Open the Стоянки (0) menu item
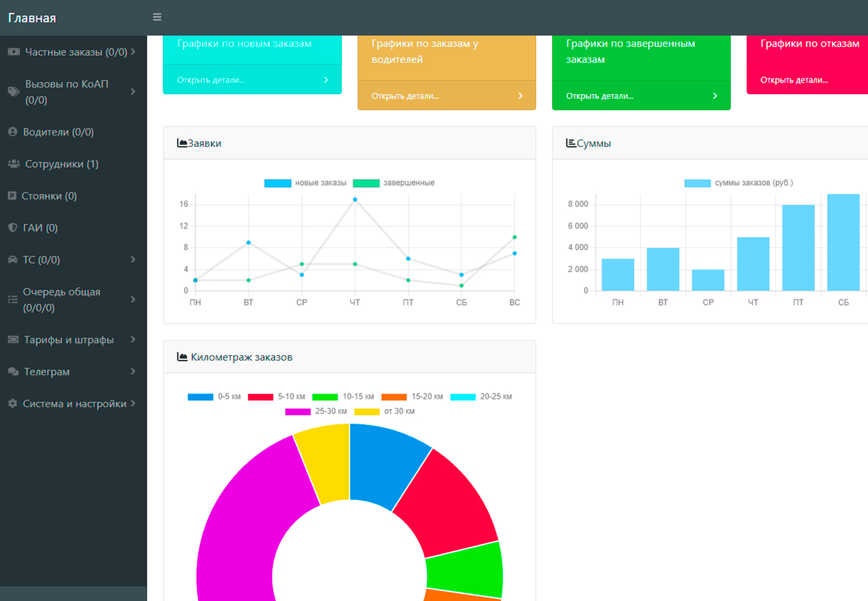This screenshot has width=868, height=601. 49,196
